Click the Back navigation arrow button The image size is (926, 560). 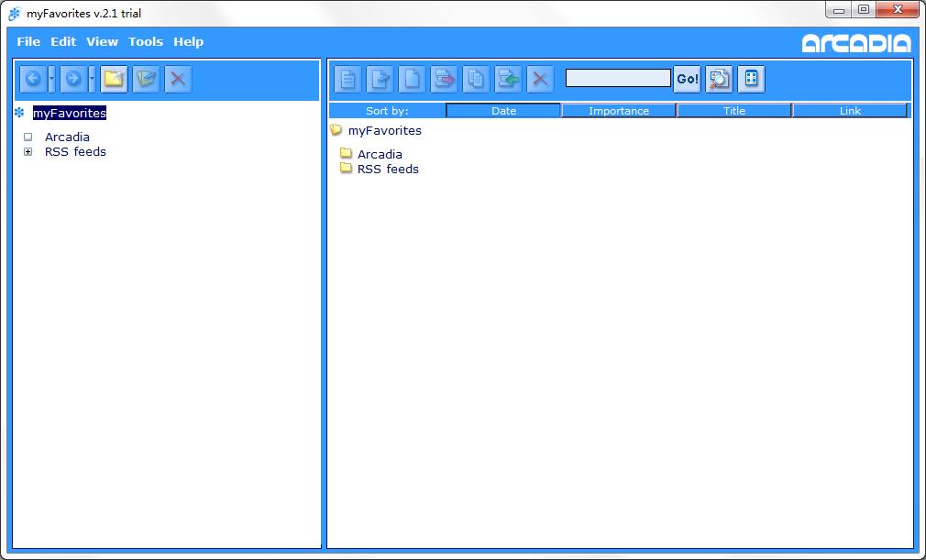[x=33, y=80]
